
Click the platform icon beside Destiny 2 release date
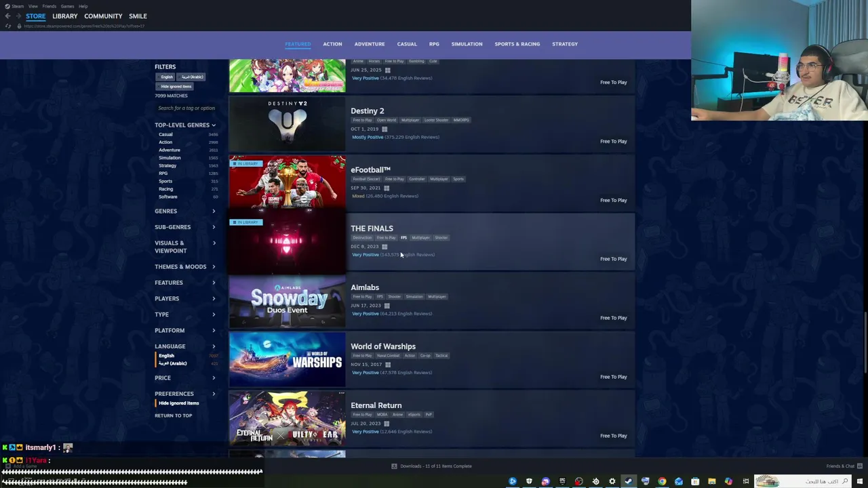[384, 129]
